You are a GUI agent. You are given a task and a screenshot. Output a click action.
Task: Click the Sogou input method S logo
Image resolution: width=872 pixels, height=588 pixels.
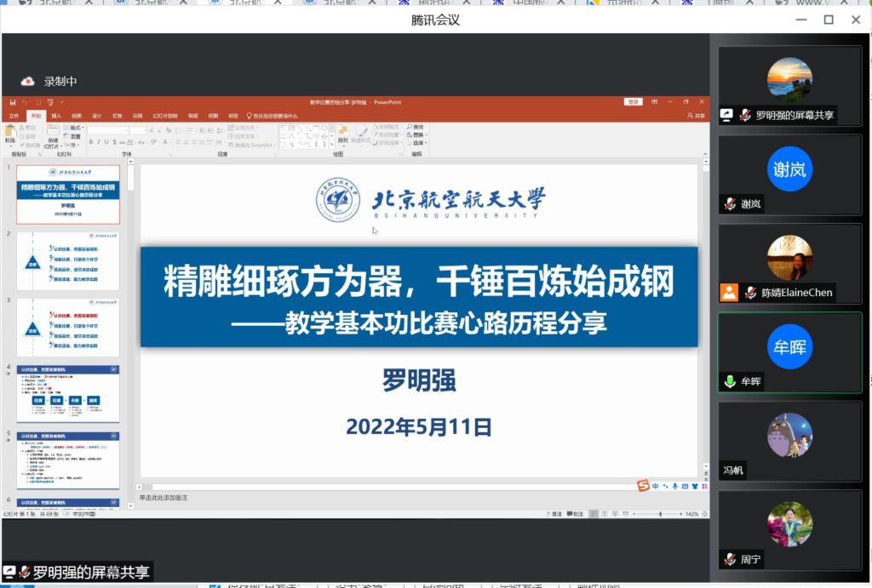pyautogui.click(x=645, y=486)
